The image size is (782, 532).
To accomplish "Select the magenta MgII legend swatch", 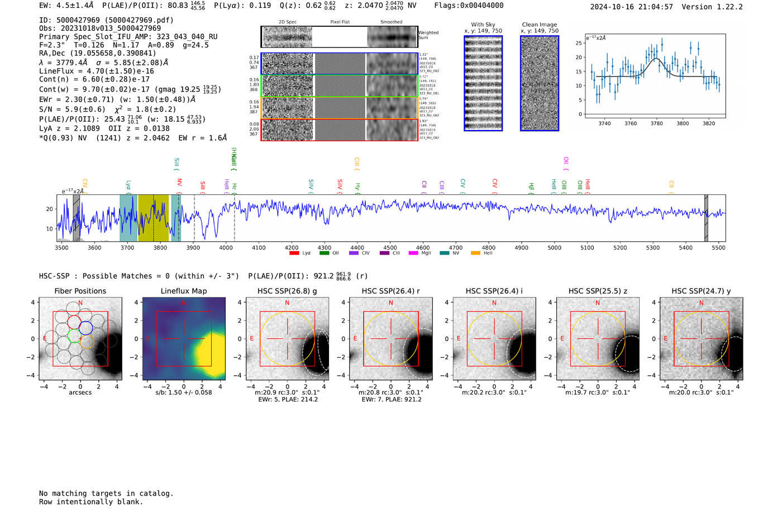I will tap(413, 253).
